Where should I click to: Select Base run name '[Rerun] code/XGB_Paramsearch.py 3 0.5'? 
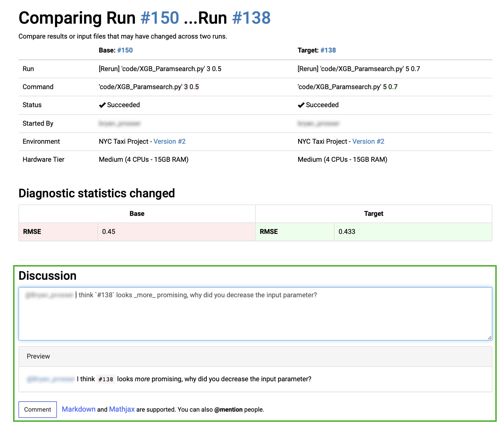tap(160, 69)
